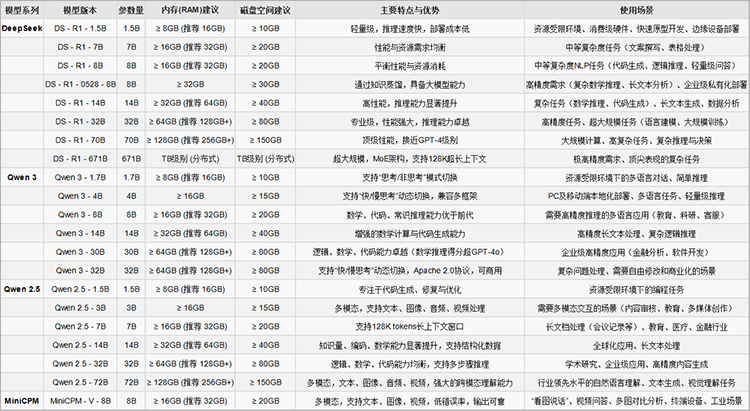The width and height of the screenshot is (750, 411).
Task: Click model version 'MiniCPM - V - 8B'
Action: coord(80,401)
